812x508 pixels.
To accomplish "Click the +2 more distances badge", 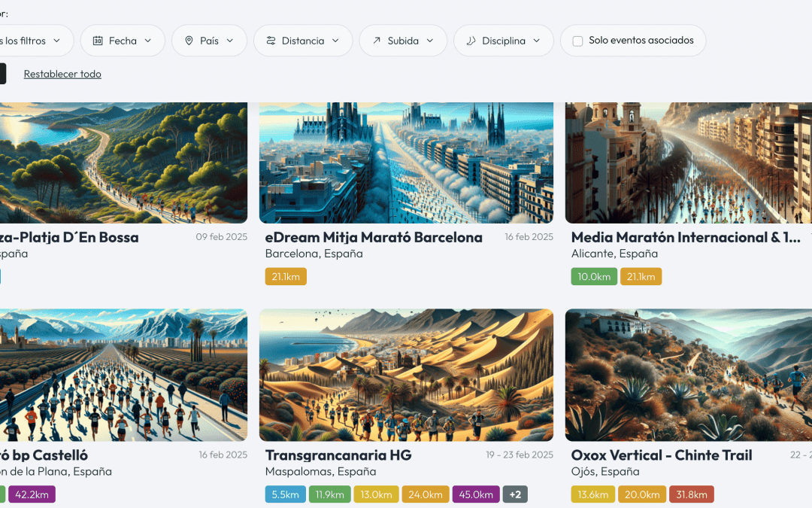I will tap(515, 494).
